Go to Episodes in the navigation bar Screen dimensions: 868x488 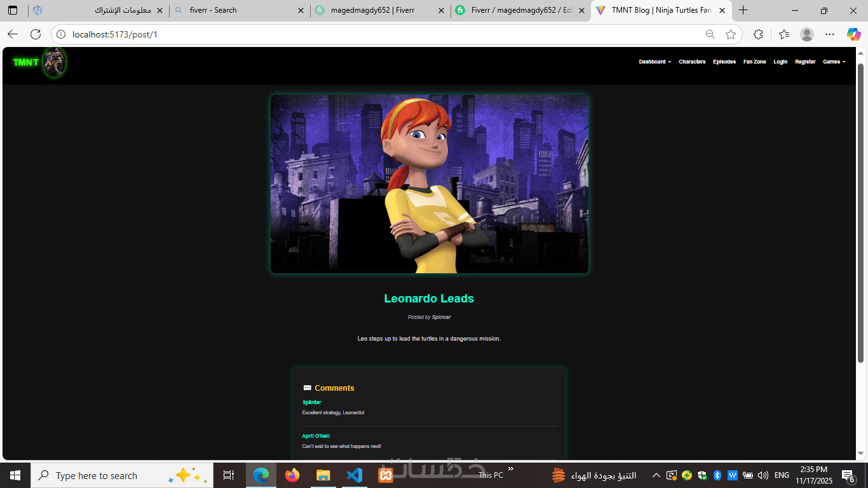coord(724,62)
